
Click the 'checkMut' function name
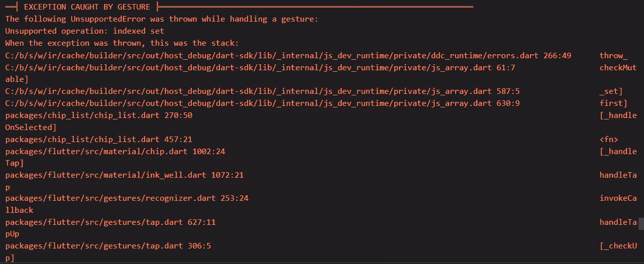click(x=618, y=67)
